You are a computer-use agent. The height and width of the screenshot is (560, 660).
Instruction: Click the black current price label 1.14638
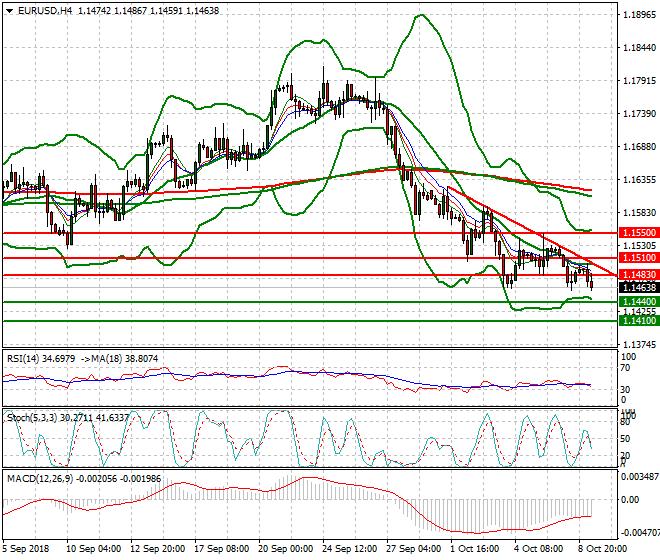[x=639, y=288]
